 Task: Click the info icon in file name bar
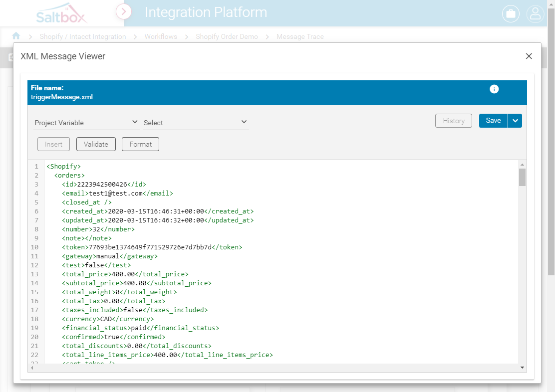494,89
